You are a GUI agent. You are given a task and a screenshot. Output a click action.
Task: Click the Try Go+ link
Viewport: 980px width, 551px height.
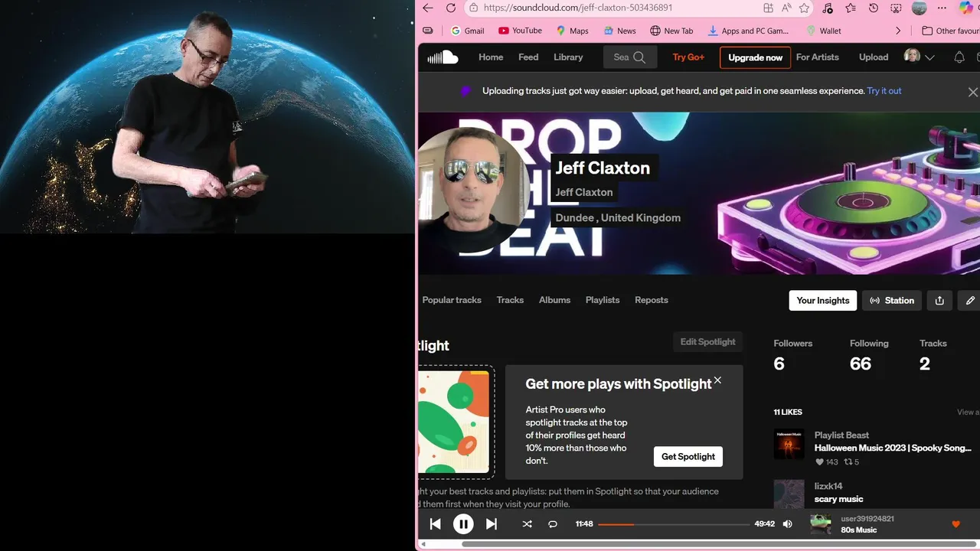tap(688, 57)
